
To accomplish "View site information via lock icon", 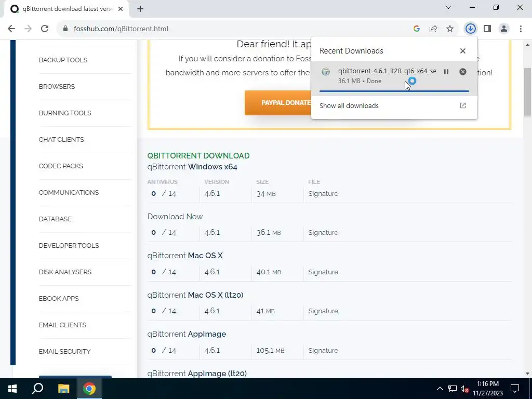I will (x=65, y=29).
